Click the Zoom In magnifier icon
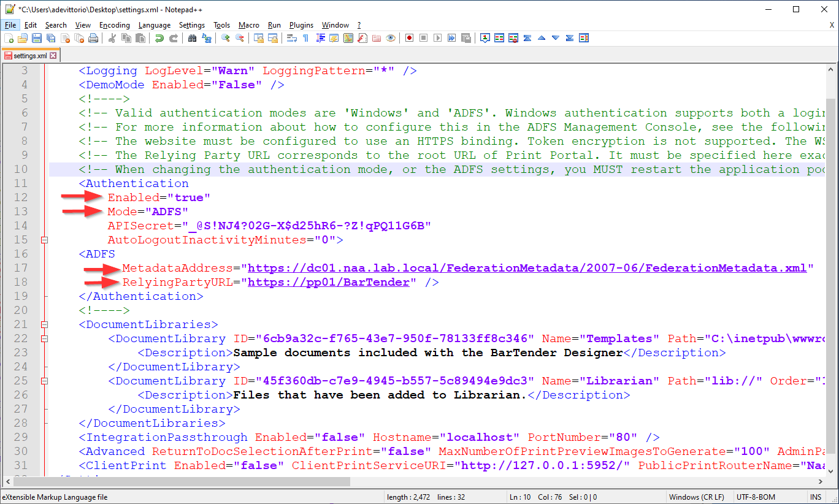This screenshot has height=504, width=839. coord(226,38)
